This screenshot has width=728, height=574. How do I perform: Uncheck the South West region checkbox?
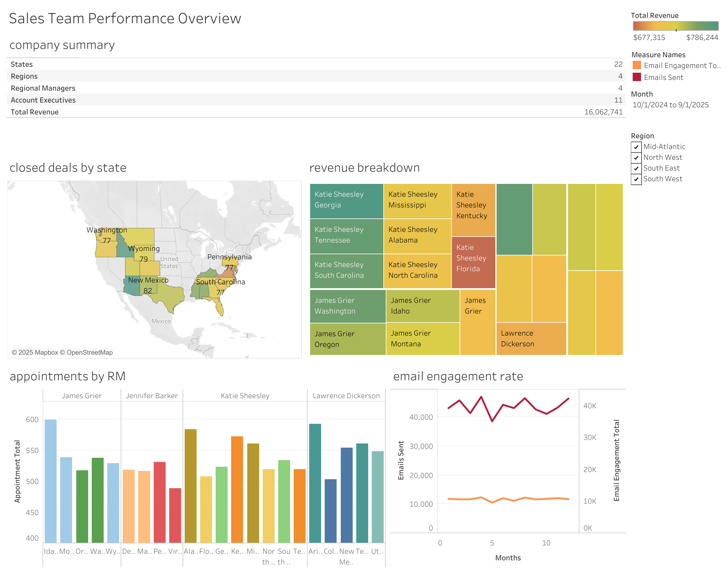click(x=636, y=179)
